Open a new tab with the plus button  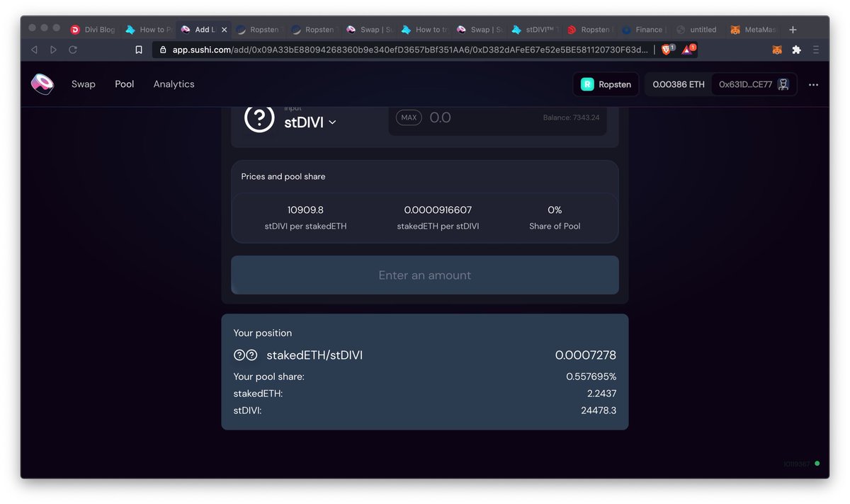point(793,30)
